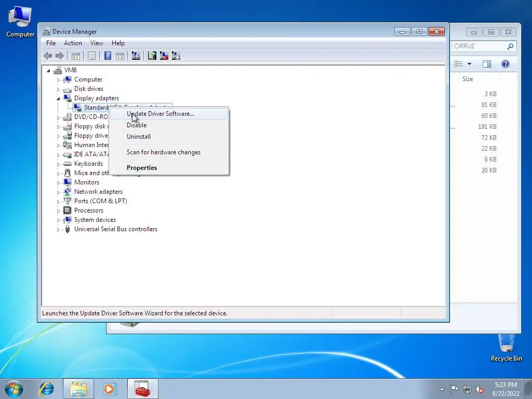Open Properties from the context menu
Viewport: 532px width, 399px height.
[x=169, y=168]
